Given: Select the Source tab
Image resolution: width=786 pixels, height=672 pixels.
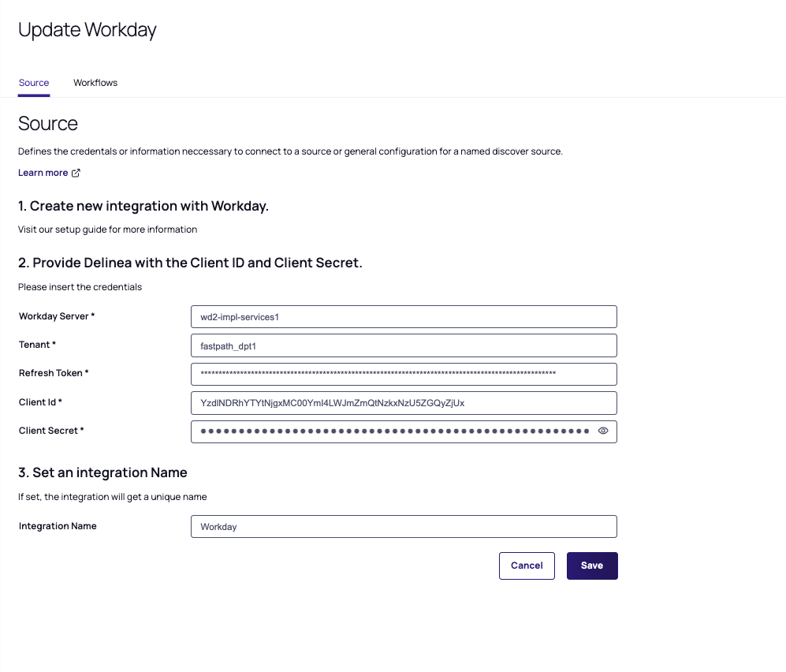Looking at the screenshot, I should pos(34,83).
